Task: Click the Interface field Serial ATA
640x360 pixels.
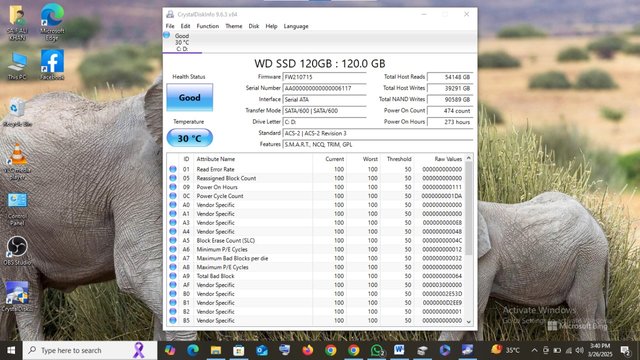Action: coord(324,99)
